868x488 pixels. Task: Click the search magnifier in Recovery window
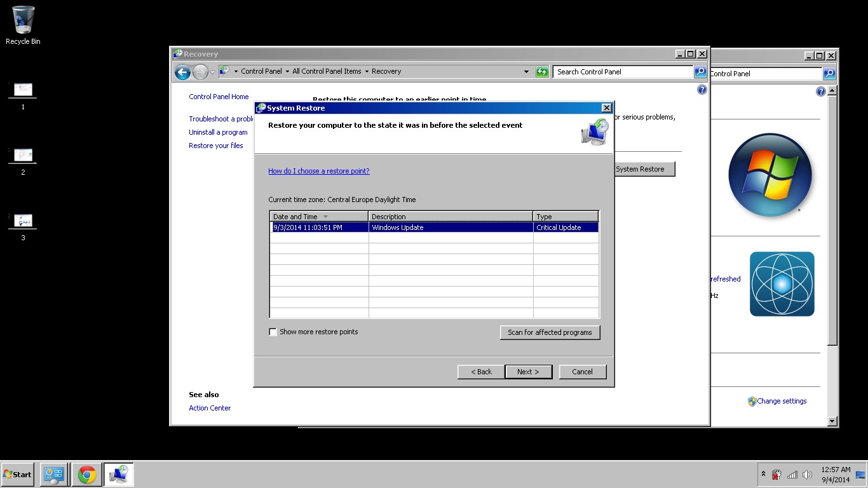point(700,72)
